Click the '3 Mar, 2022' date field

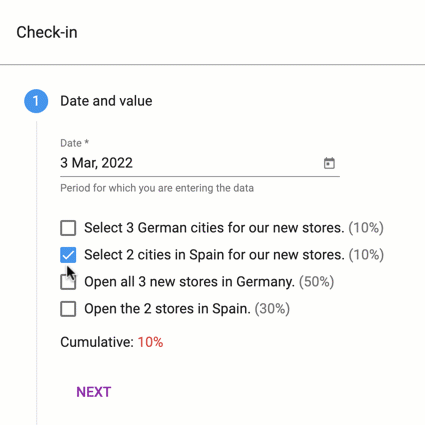tap(200, 163)
